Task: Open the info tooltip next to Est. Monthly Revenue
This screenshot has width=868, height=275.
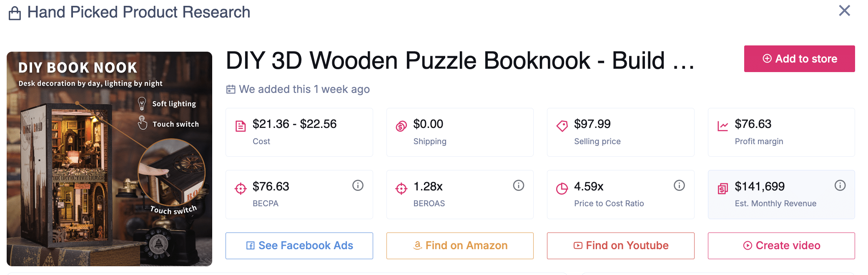Action: coord(840,185)
